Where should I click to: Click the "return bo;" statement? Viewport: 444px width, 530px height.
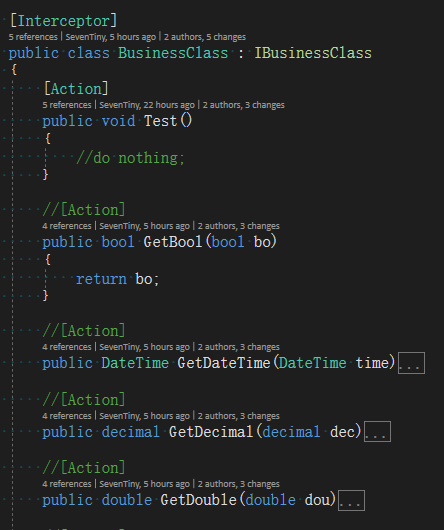(117, 279)
